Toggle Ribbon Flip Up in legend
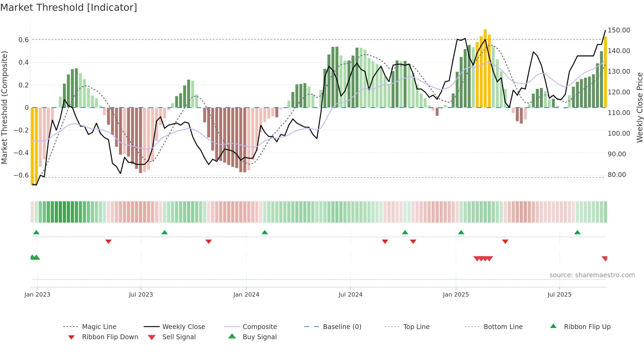The height and width of the screenshot is (362, 644). [580, 327]
